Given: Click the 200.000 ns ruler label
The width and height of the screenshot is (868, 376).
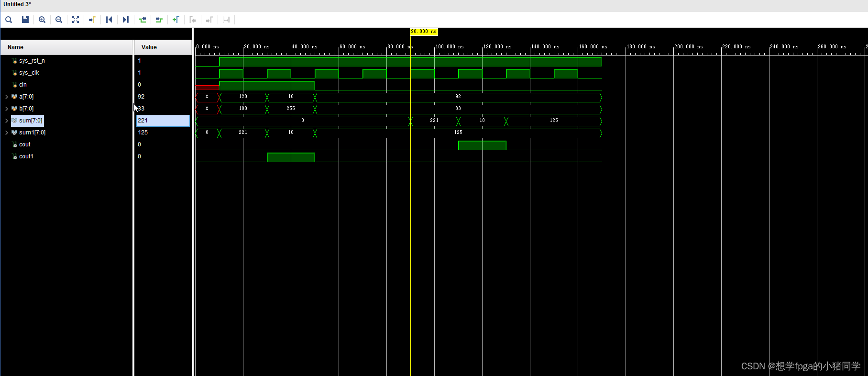Looking at the screenshot, I should (689, 46).
